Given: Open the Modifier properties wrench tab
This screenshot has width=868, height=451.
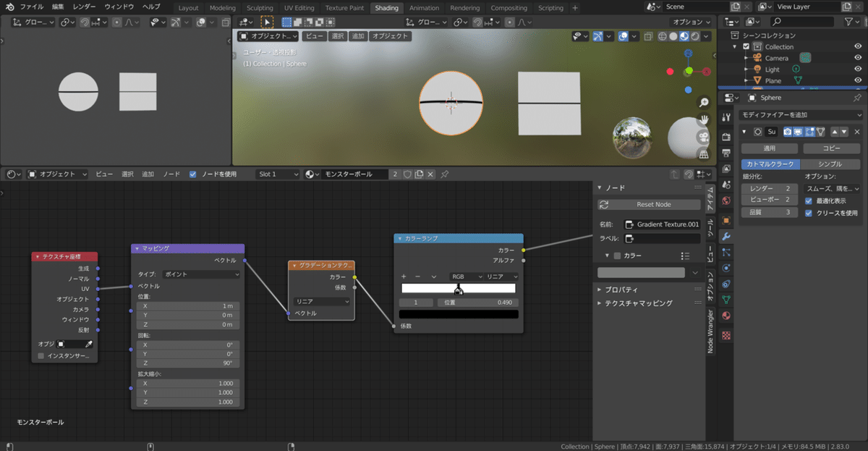Looking at the screenshot, I should [x=726, y=236].
